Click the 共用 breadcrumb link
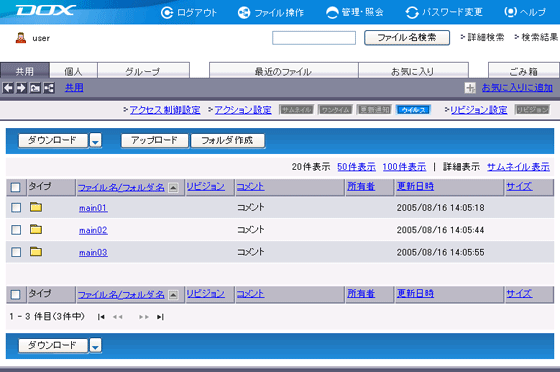 click(74, 88)
